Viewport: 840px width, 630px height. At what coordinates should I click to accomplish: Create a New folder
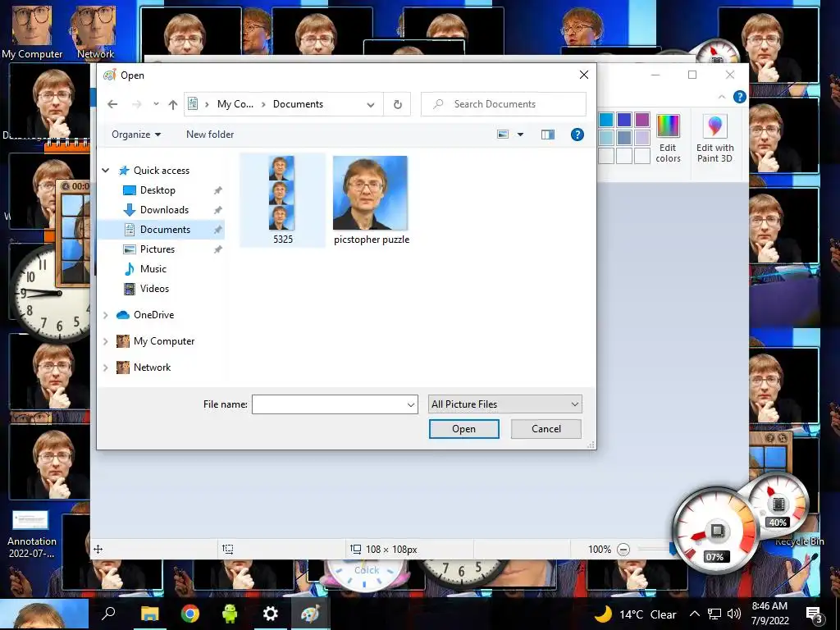[x=210, y=135]
